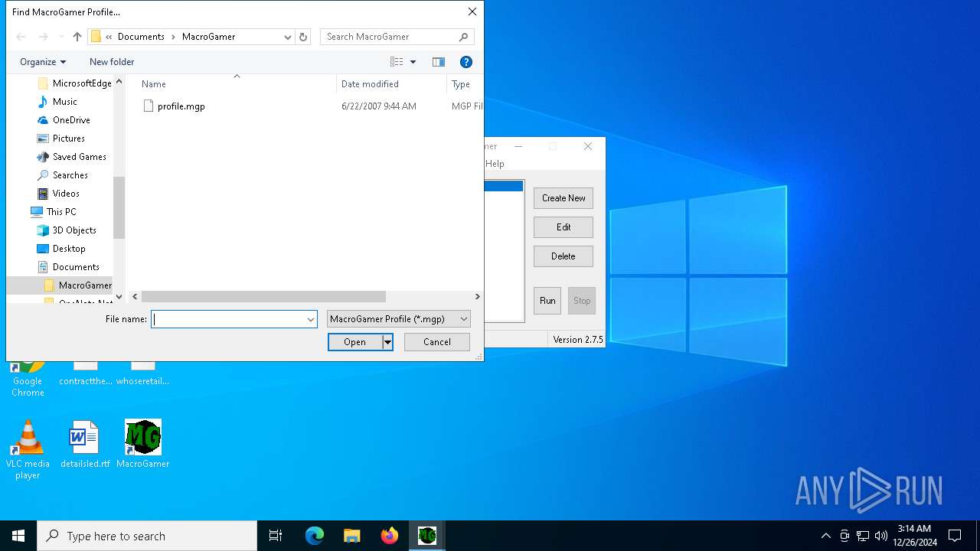Open Help menu in MacroGamer window
This screenshot has width=980, height=551.
(495, 164)
